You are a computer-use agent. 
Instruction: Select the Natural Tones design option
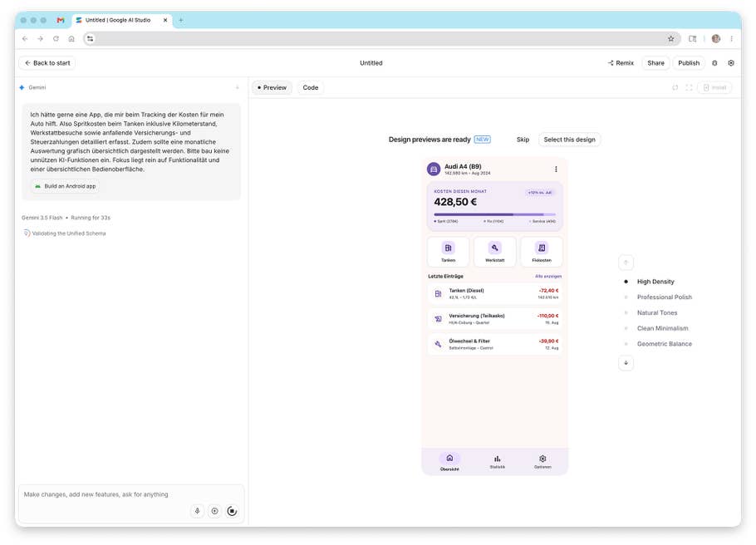point(656,312)
